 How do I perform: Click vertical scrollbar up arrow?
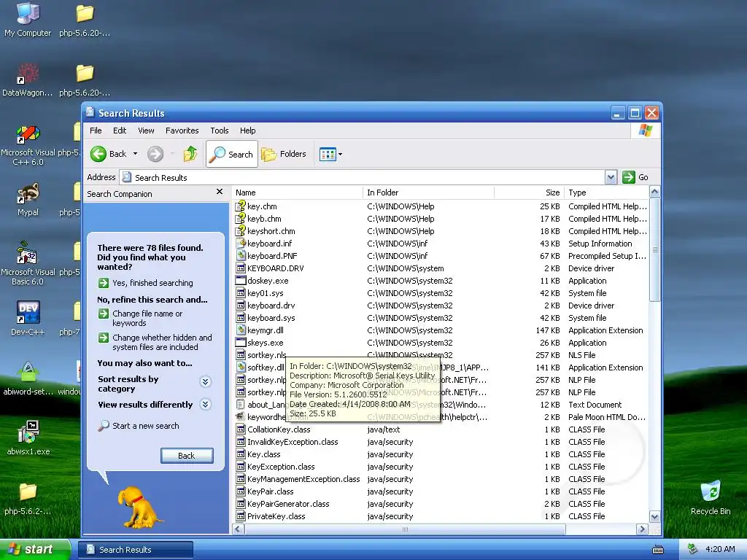(x=654, y=192)
